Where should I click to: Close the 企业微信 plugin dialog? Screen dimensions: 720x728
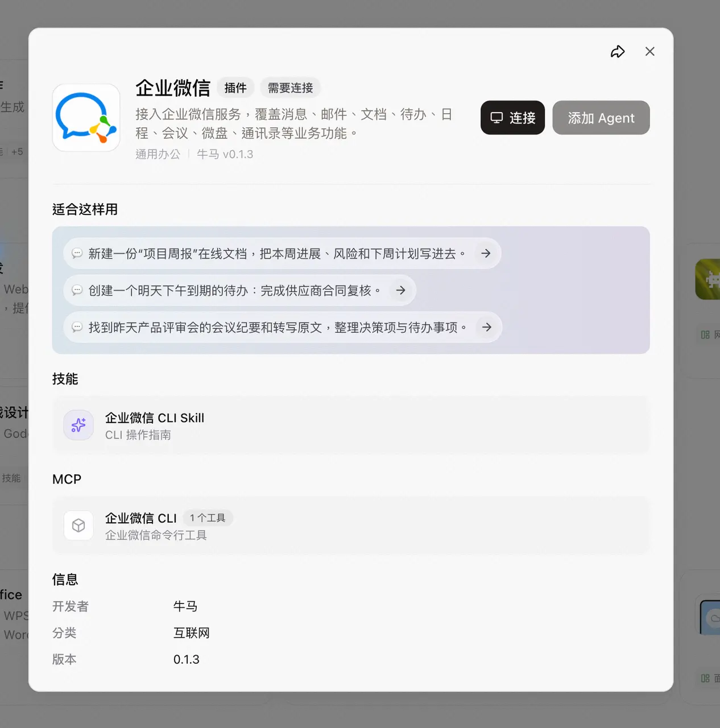click(x=650, y=51)
